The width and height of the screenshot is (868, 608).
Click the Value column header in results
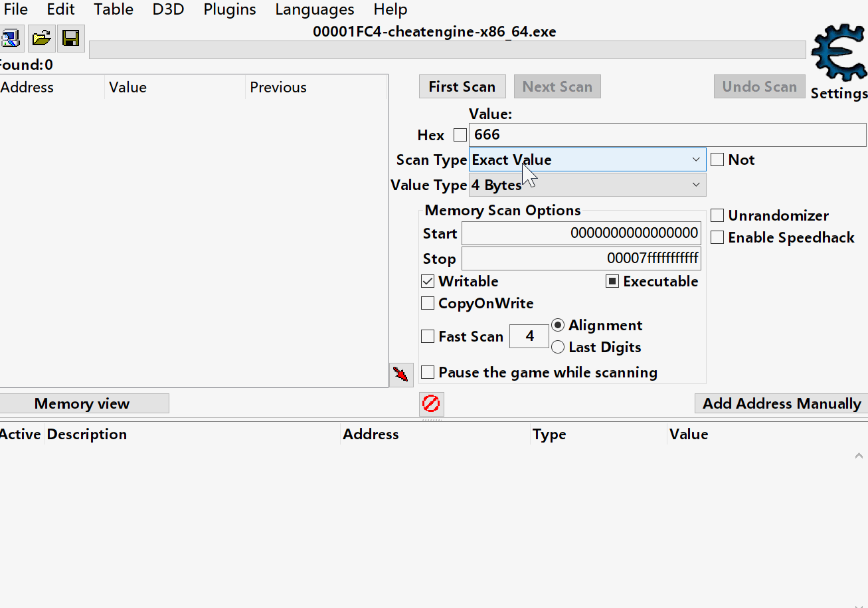175,87
